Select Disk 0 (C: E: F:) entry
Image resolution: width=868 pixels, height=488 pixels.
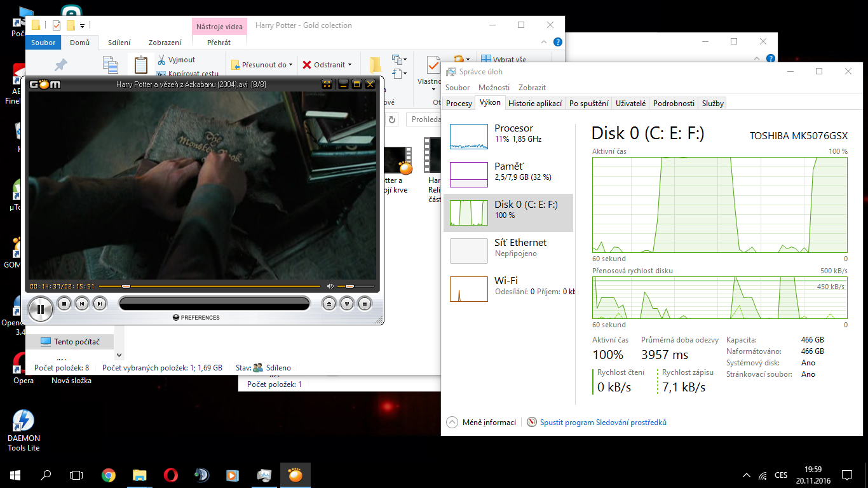[508, 212]
